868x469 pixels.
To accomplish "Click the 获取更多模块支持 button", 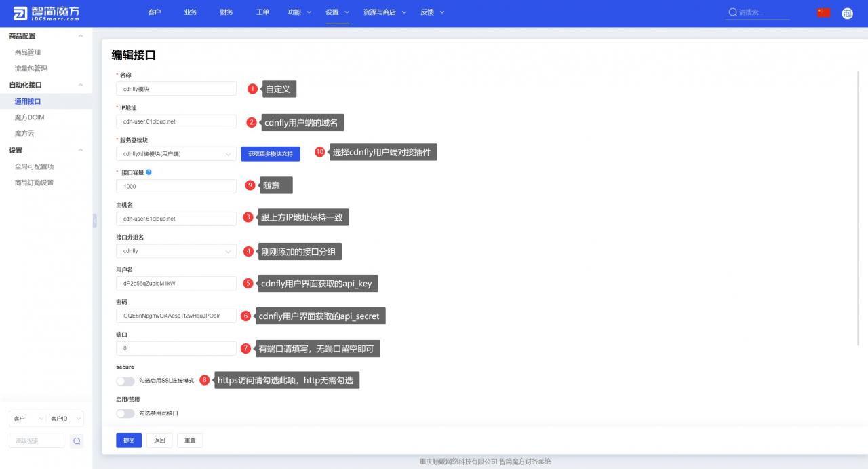I will tap(270, 154).
